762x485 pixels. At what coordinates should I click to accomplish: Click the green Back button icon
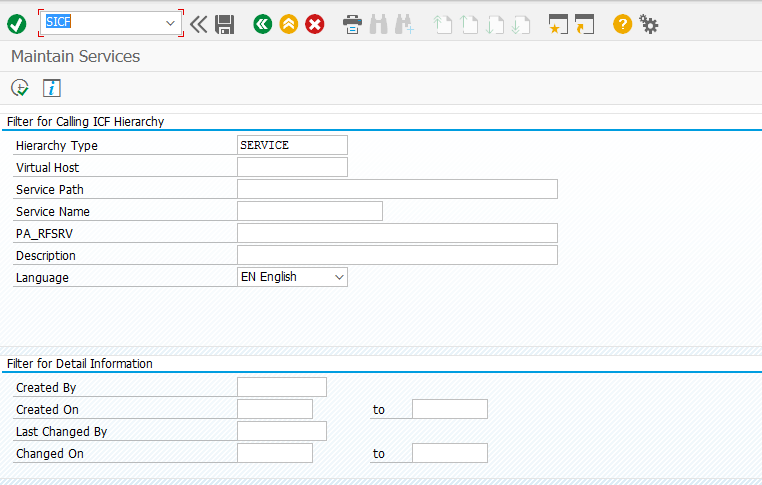(262, 24)
